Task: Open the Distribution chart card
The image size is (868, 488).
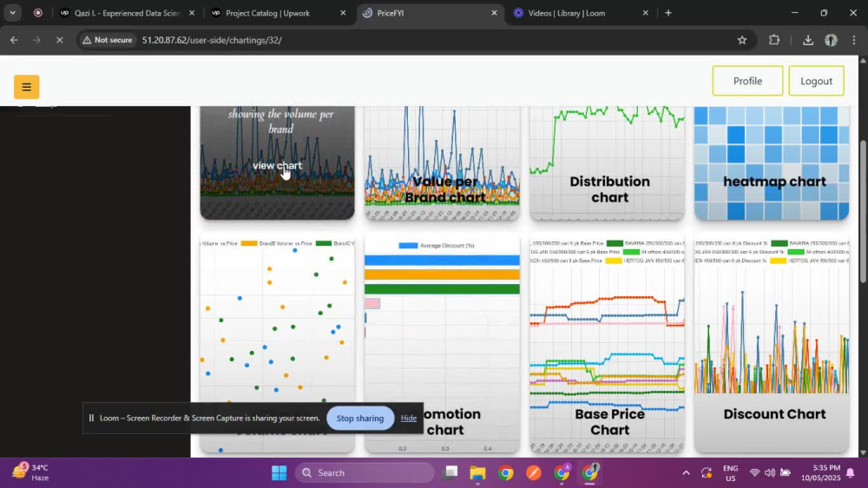Action: (x=607, y=163)
